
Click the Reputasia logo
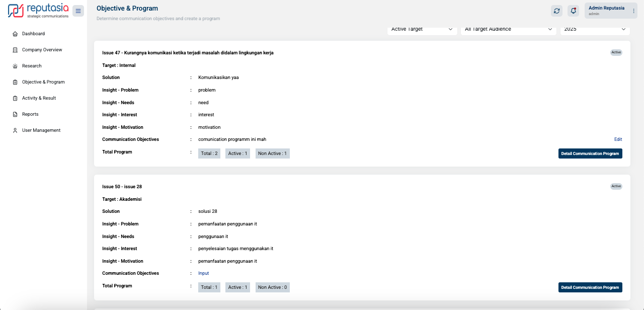coord(38,11)
